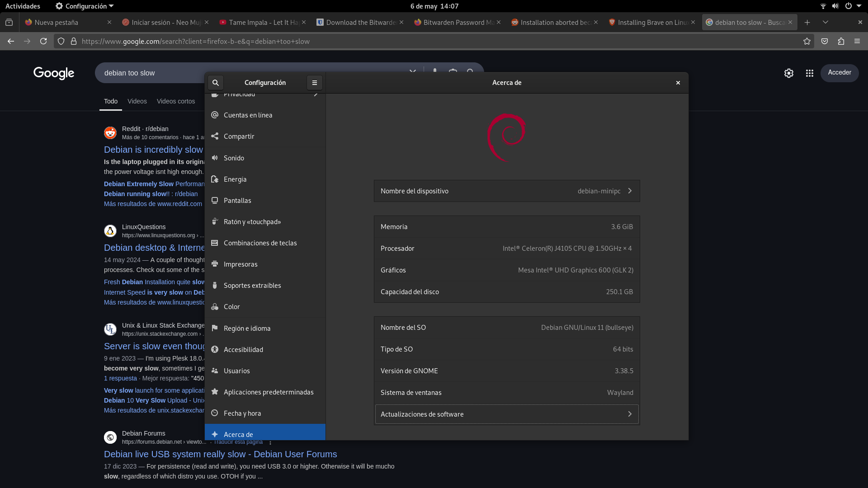
Task: Click the Sistema de ventanas Wayland value
Action: (x=620, y=393)
